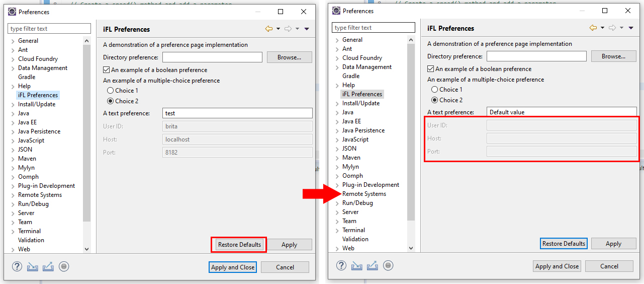Click Apply and Close in right window

(557, 266)
